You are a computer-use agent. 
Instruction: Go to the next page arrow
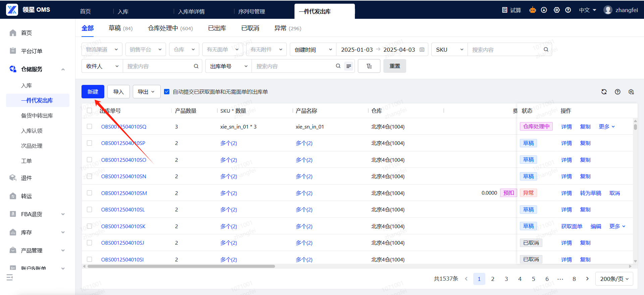[587, 279]
